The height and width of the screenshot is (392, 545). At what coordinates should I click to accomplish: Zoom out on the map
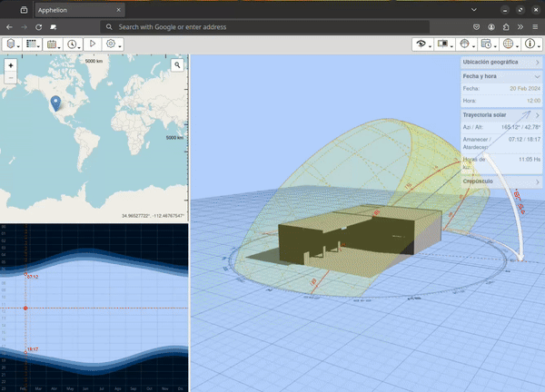click(11, 78)
